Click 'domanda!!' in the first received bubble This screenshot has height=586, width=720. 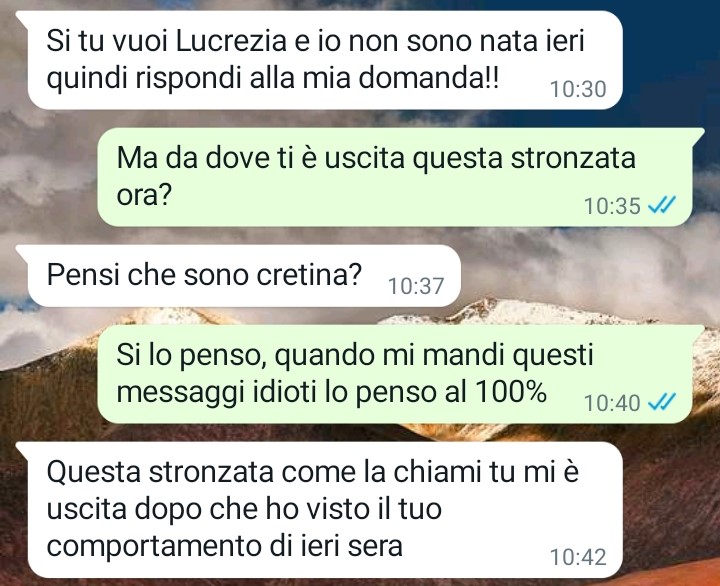pos(428,77)
